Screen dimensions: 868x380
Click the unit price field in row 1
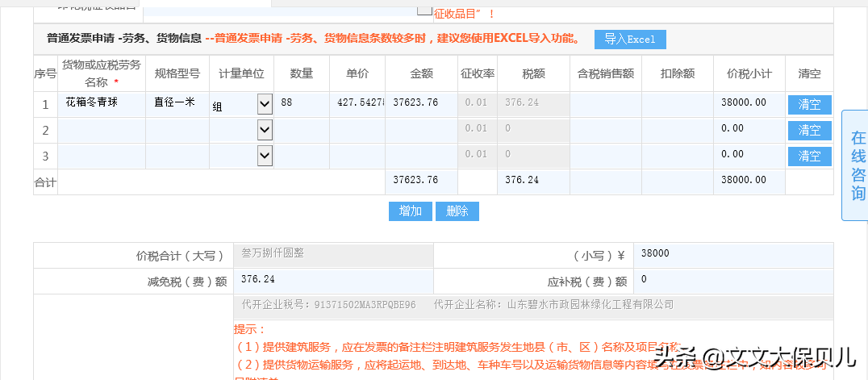[x=358, y=104]
